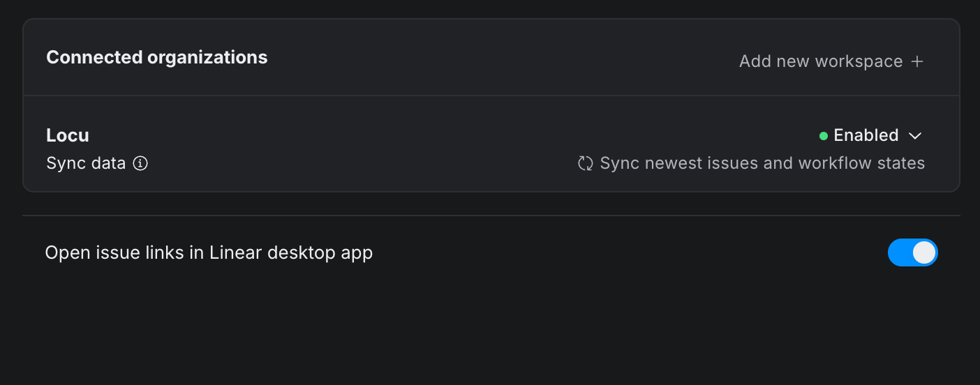Image resolution: width=980 pixels, height=385 pixels.
Task: Click the Sync data label
Action: pyautogui.click(x=86, y=163)
